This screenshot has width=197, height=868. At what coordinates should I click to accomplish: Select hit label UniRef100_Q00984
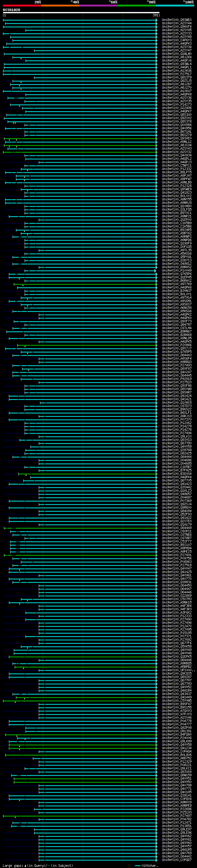[x=177, y=125]
